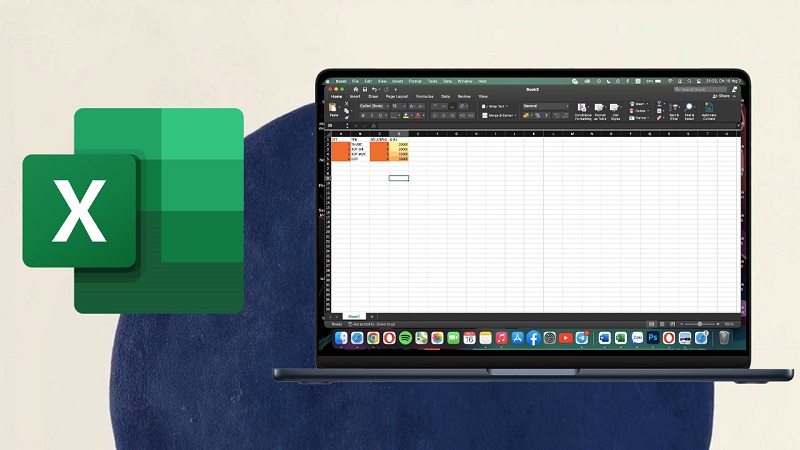Toggle align left
The width and height of the screenshot is (800, 450).
435,115
